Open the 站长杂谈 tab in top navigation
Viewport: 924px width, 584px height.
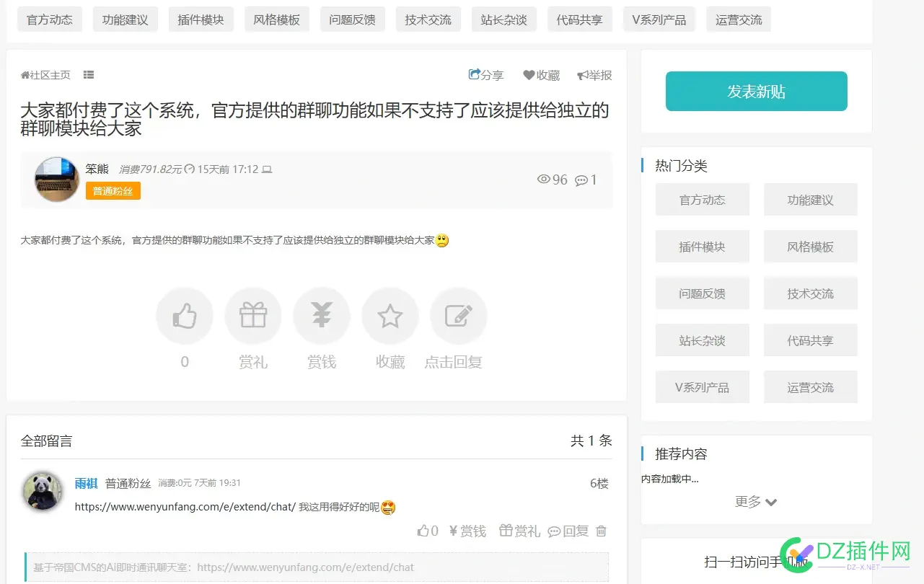click(504, 19)
